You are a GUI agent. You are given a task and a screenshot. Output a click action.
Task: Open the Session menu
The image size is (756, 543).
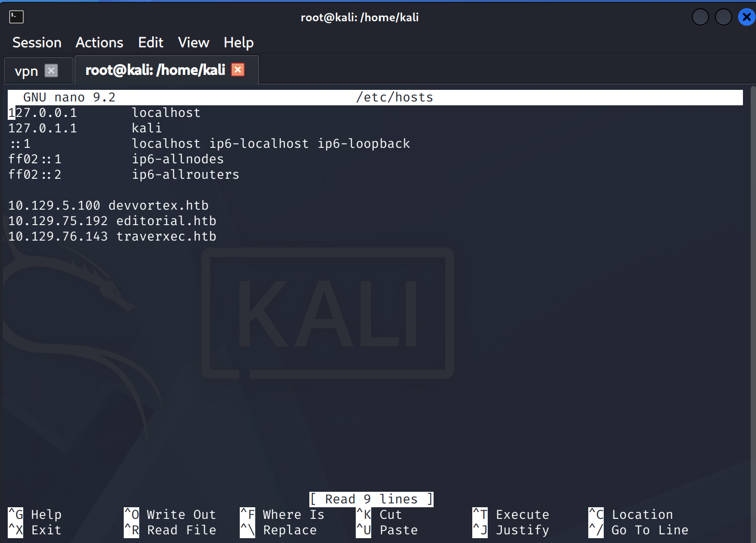tap(37, 43)
